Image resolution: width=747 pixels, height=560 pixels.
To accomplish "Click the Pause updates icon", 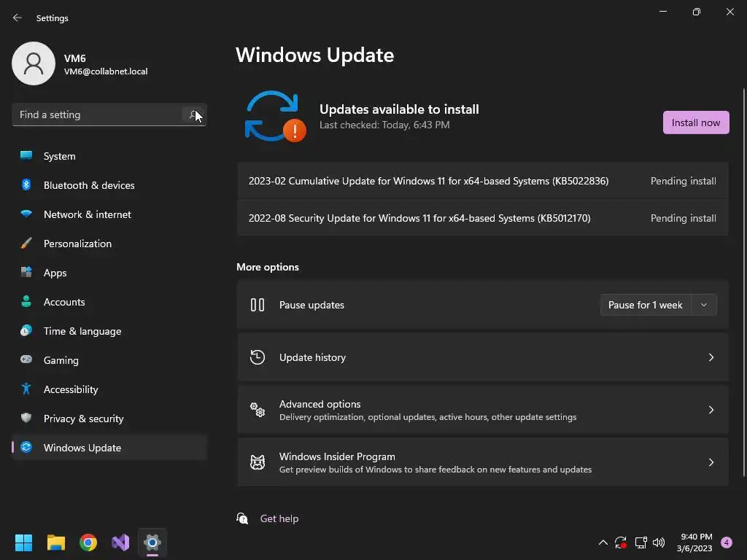I will point(258,305).
